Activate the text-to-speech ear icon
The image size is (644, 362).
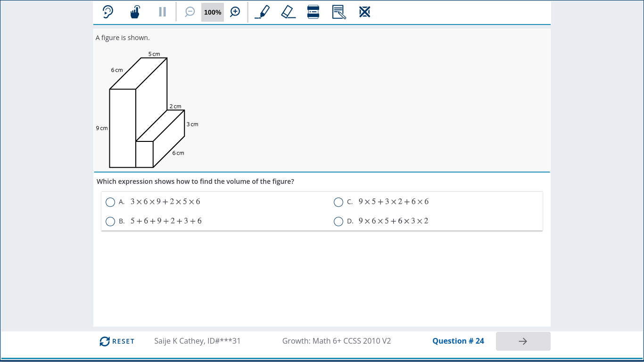[x=108, y=12]
